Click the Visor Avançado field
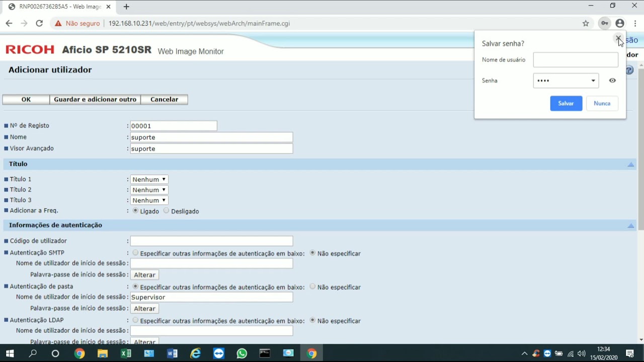 211,149
